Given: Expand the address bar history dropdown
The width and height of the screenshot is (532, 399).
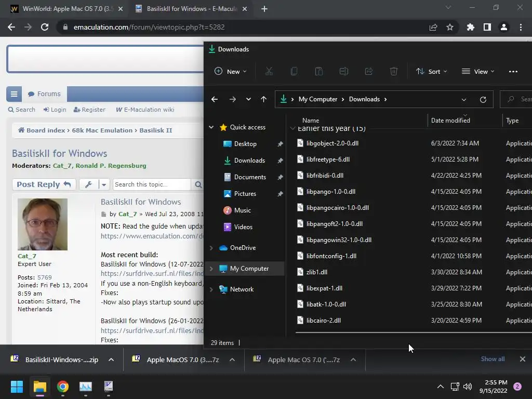Looking at the screenshot, I should (x=464, y=99).
